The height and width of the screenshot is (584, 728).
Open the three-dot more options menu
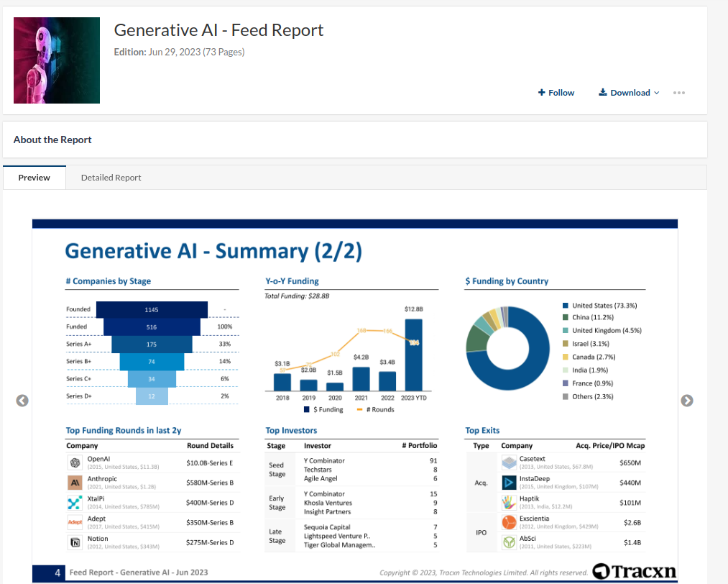click(679, 93)
